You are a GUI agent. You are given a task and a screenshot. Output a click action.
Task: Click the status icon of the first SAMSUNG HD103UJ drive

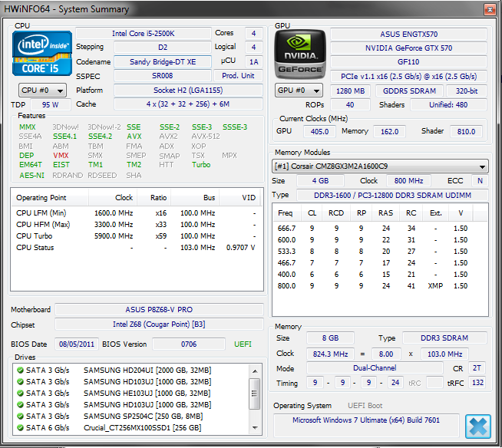20,382
